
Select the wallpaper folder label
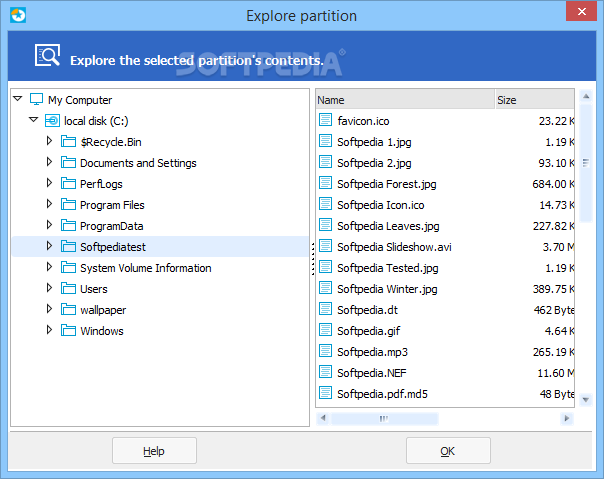103,310
